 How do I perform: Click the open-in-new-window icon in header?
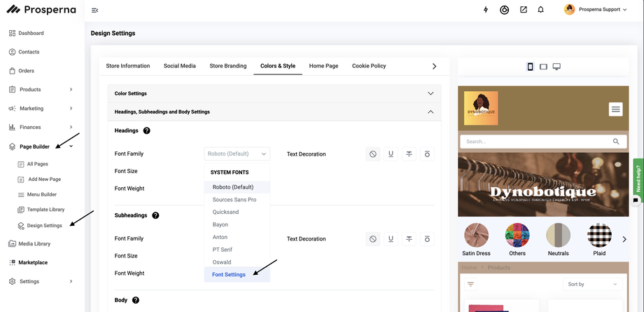(523, 10)
